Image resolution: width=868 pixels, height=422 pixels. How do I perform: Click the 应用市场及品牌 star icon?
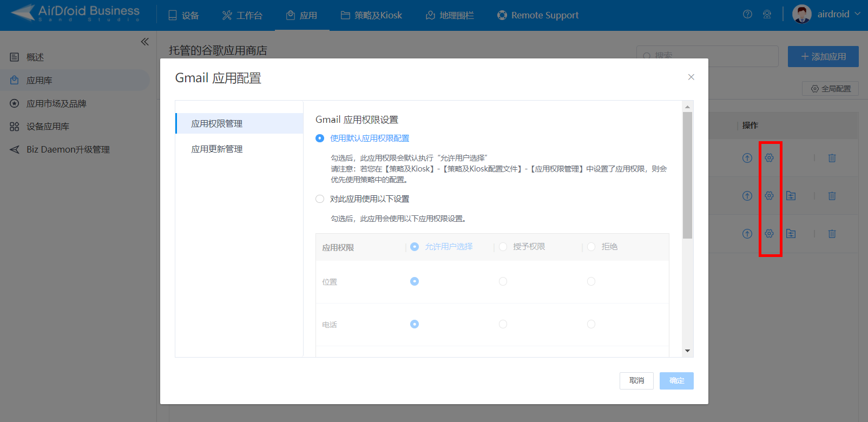tap(15, 103)
